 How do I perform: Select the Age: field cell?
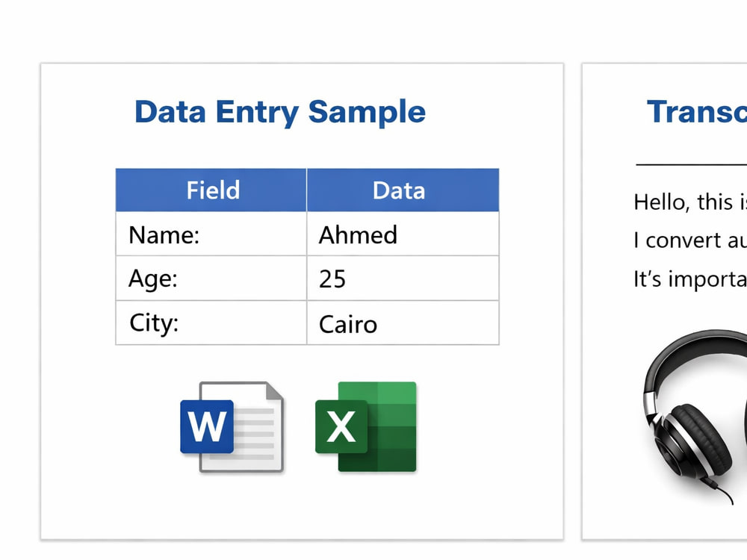pyautogui.click(x=211, y=278)
